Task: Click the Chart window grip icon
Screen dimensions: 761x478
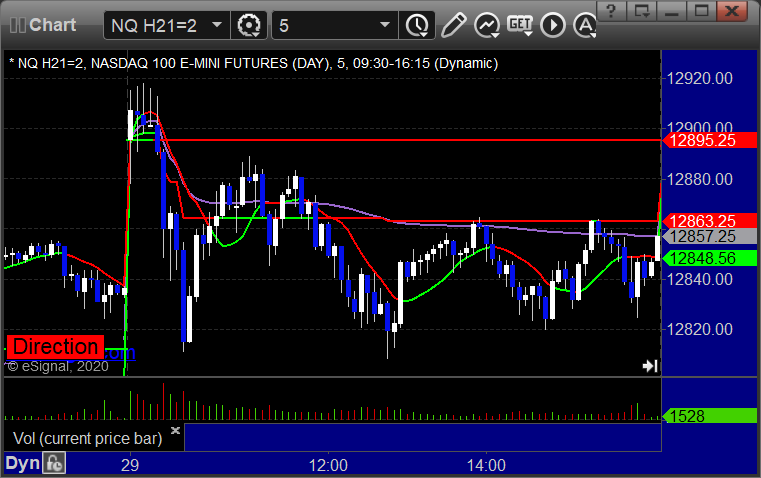Action: 17,25
